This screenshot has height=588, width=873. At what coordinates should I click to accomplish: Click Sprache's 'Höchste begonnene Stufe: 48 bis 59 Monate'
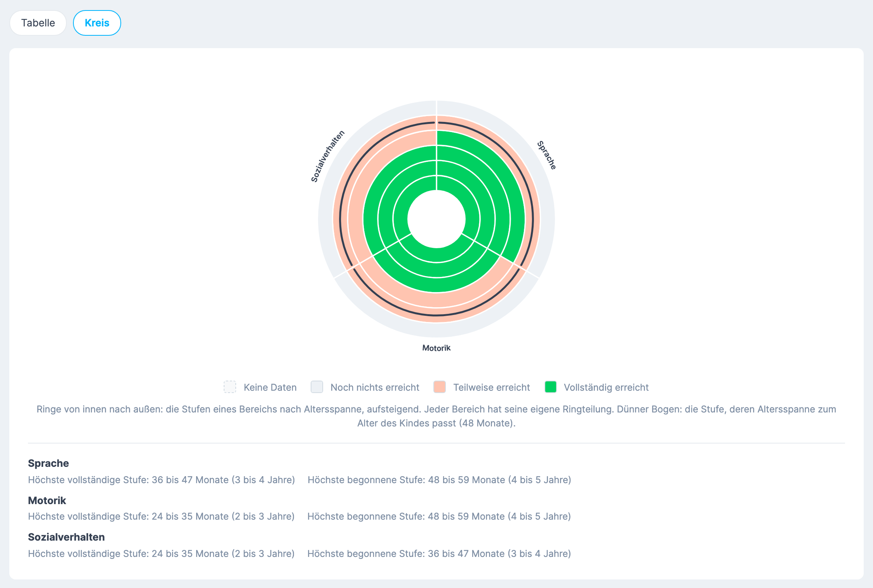(439, 480)
